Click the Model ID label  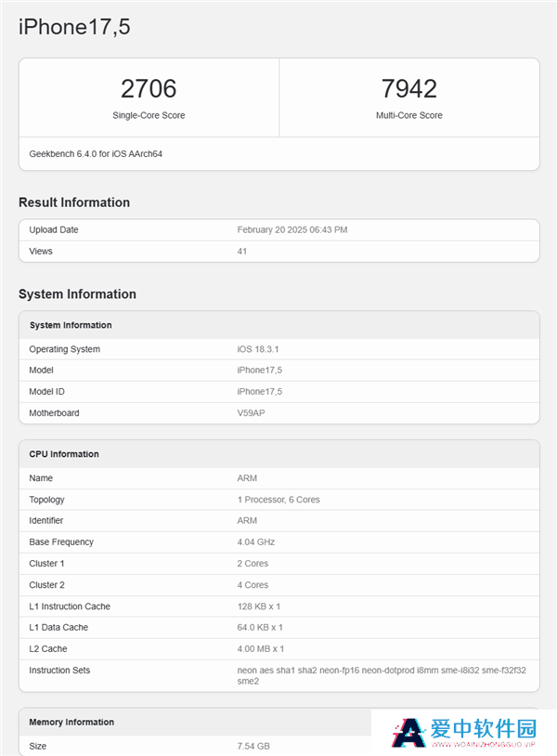46,392
